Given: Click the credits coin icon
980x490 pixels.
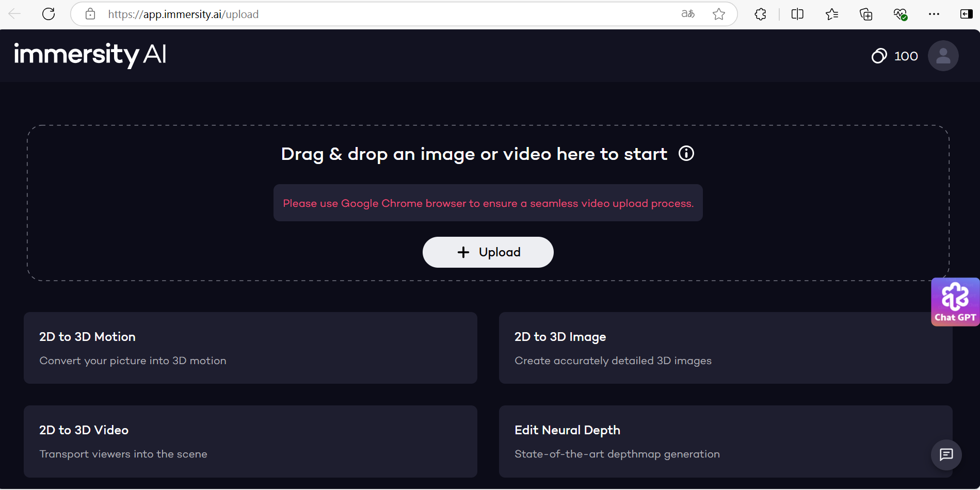Looking at the screenshot, I should click(x=879, y=56).
